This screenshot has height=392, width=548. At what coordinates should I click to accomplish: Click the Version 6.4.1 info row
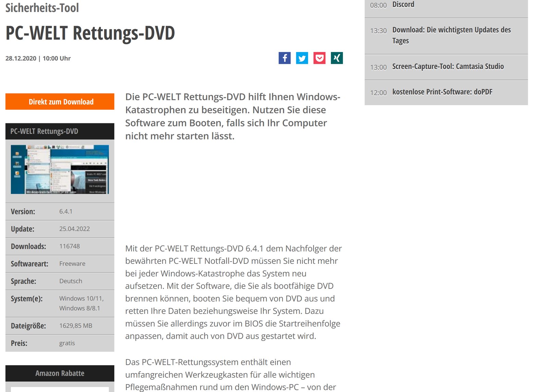[x=60, y=211]
